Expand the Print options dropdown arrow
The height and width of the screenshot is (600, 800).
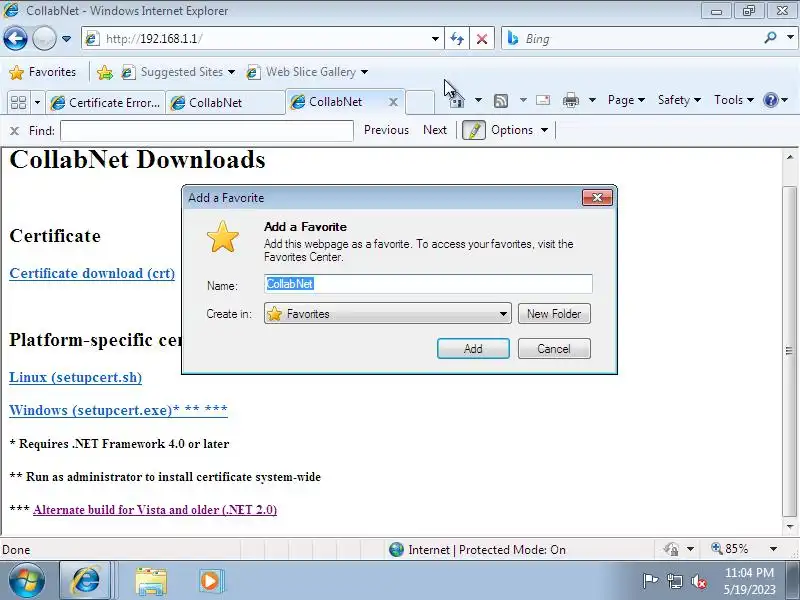592,100
